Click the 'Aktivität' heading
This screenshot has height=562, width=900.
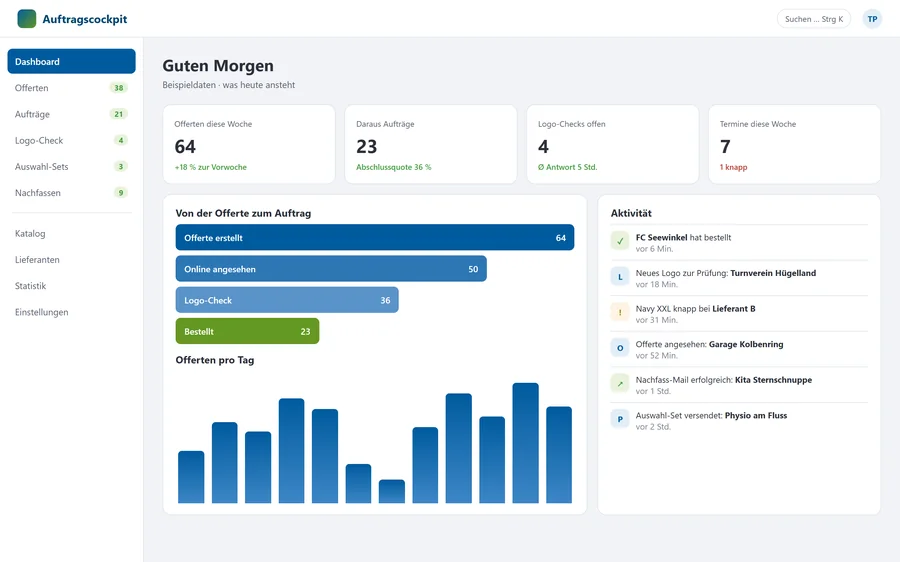pyautogui.click(x=631, y=213)
